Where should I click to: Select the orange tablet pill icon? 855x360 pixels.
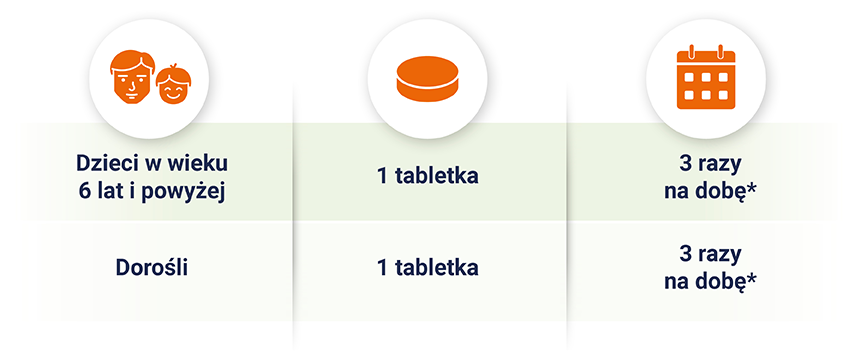428,79
